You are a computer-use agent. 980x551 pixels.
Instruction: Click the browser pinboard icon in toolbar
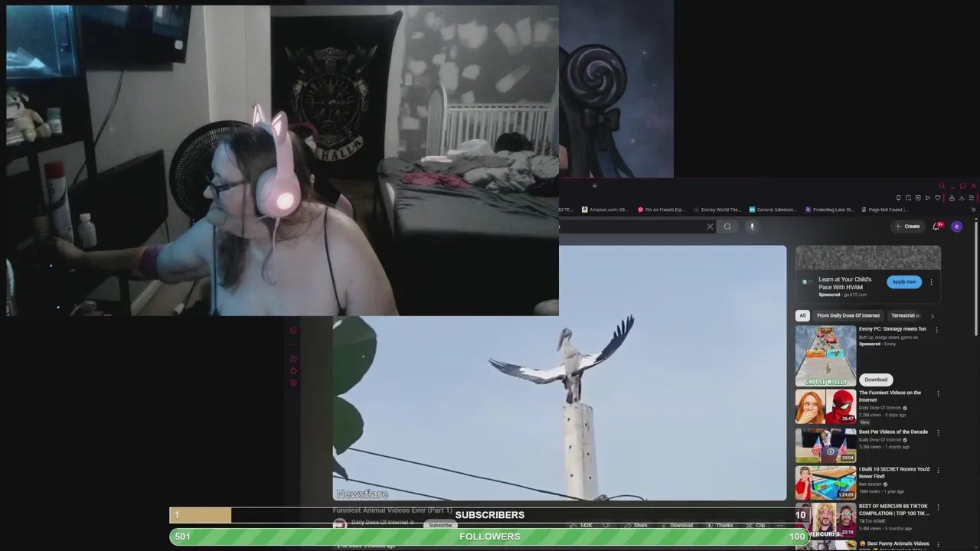pyautogui.click(x=898, y=198)
